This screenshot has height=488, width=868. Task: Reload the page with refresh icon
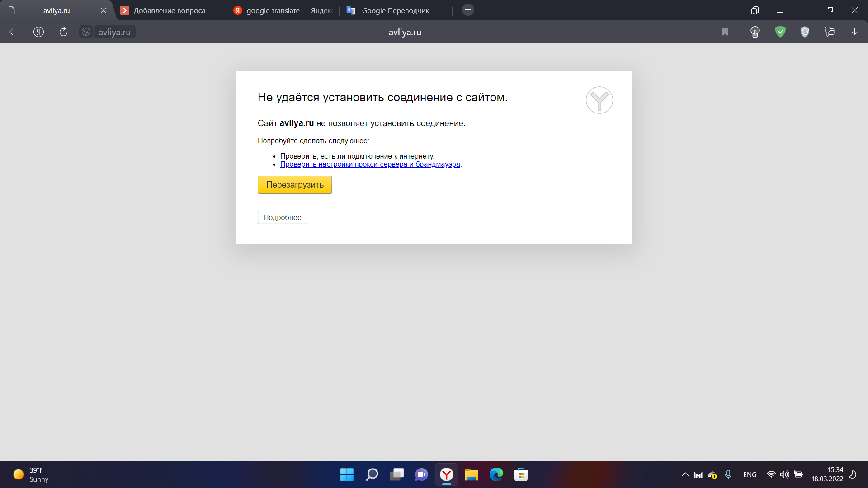click(x=63, y=32)
